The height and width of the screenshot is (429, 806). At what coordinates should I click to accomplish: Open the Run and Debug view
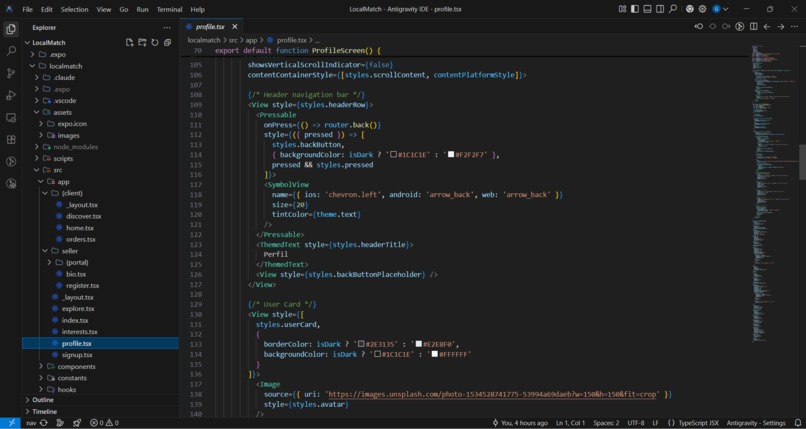point(11,95)
